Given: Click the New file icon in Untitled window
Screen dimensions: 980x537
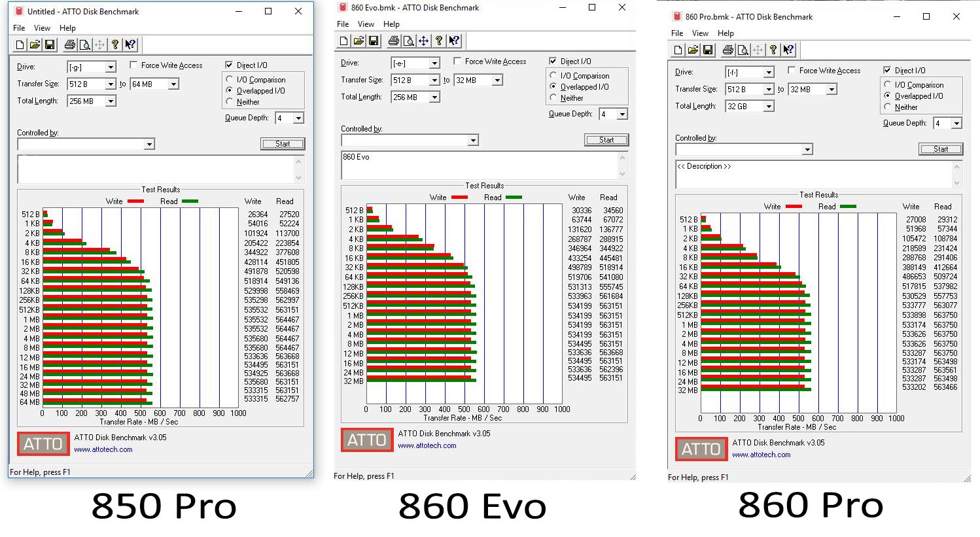Looking at the screenshot, I should tap(20, 44).
